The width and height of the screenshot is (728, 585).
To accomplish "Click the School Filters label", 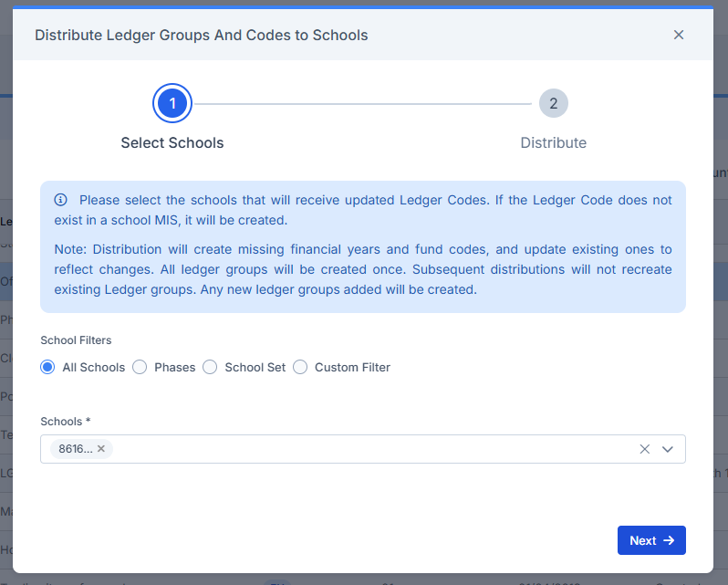I will coord(76,340).
